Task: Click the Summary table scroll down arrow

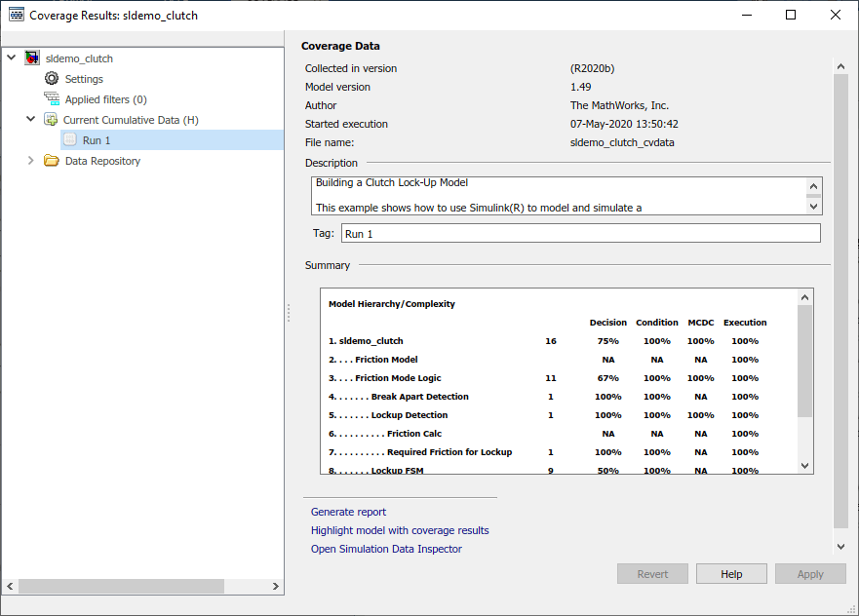Action: [x=804, y=466]
